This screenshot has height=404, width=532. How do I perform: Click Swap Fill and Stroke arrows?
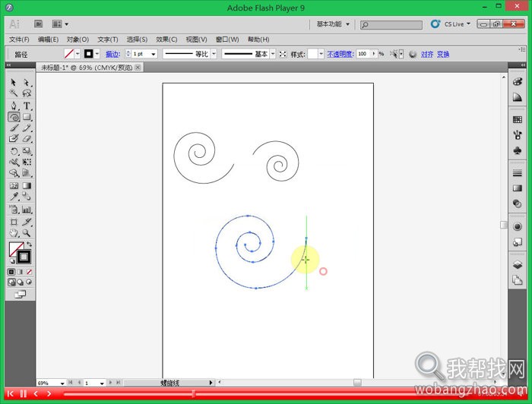[x=30, y=244]
